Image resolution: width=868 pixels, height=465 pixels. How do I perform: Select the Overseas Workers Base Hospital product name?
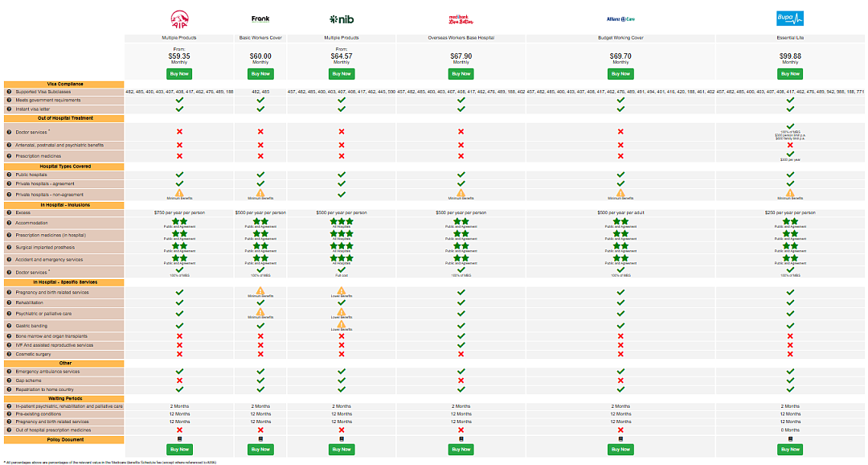[461, 38]
